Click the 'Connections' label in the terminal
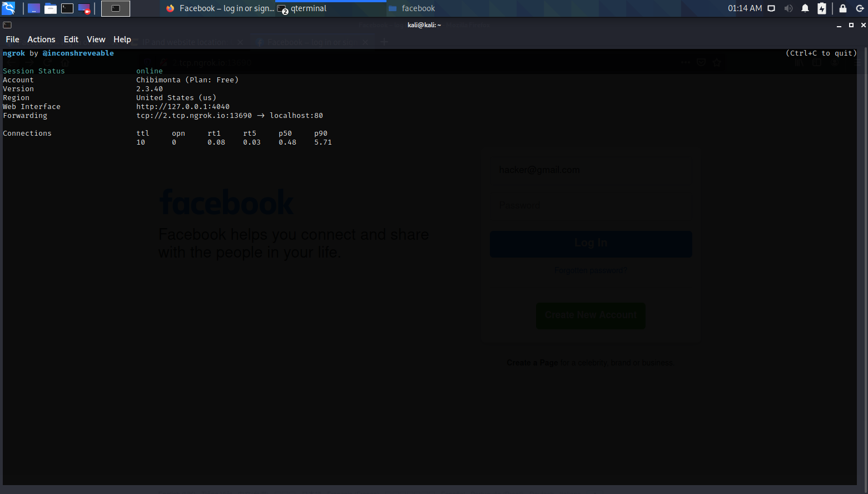Image resolution: width=868 pixels, height=494 pixels. coord(27,134)
